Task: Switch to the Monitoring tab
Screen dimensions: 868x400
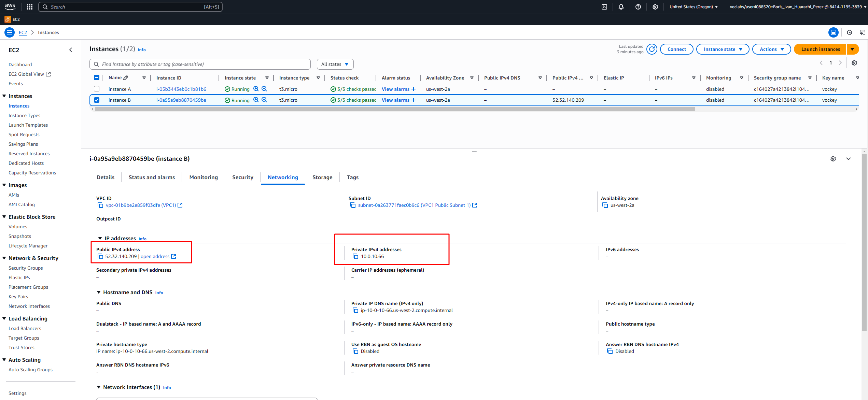Action: pyautogui.click(x=204, y=177)
